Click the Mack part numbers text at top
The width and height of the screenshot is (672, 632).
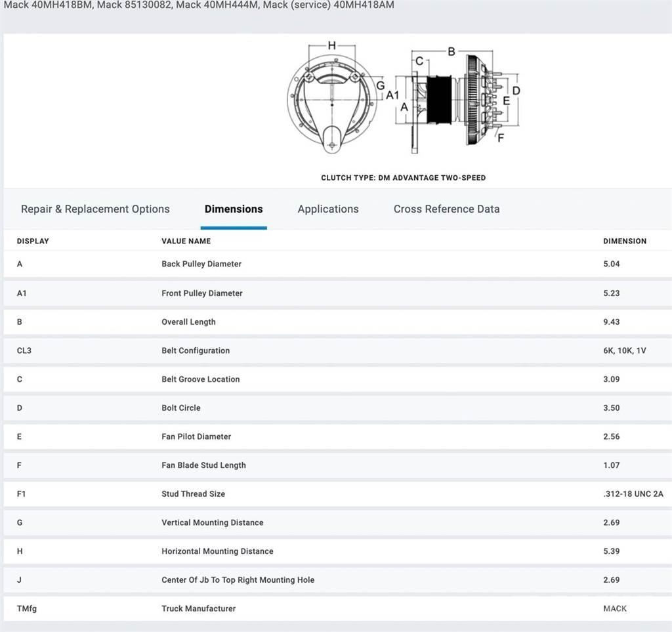[x=197, y=5]
